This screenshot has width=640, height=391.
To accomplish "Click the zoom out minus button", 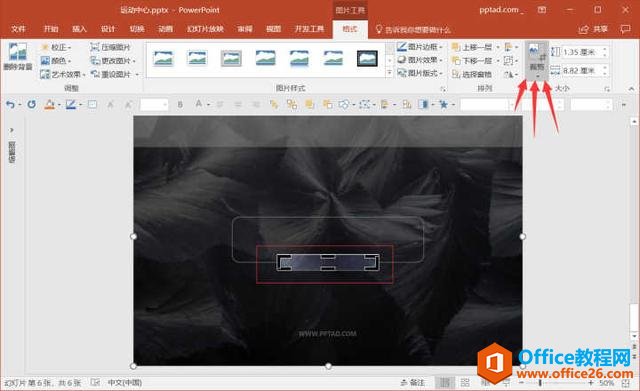I will pyautogui.click(x=521, y=382).
